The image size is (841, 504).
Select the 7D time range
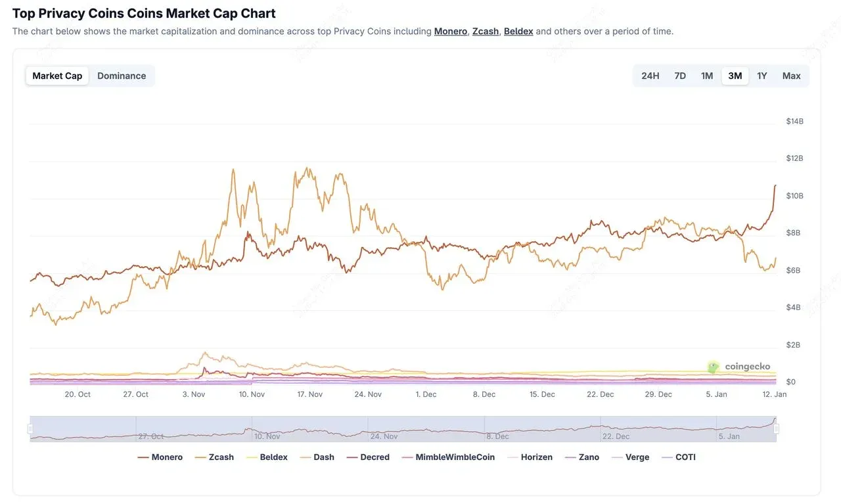click(680, 76)
